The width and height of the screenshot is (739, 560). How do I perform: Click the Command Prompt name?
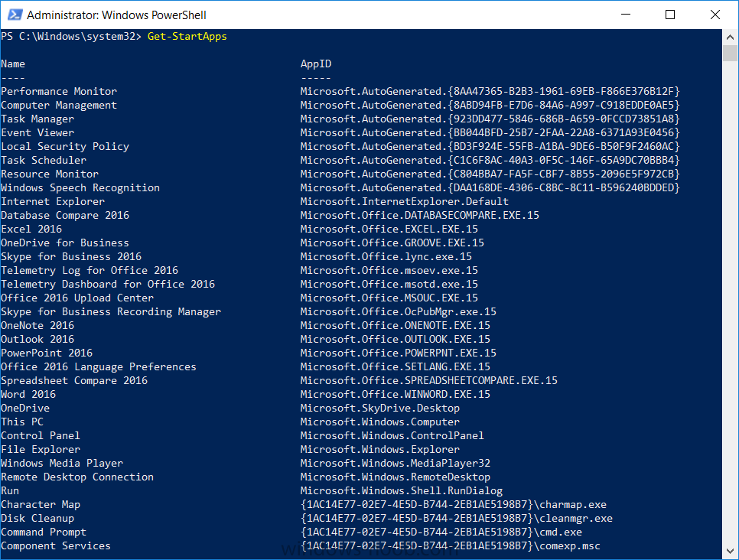click(44, 532)
